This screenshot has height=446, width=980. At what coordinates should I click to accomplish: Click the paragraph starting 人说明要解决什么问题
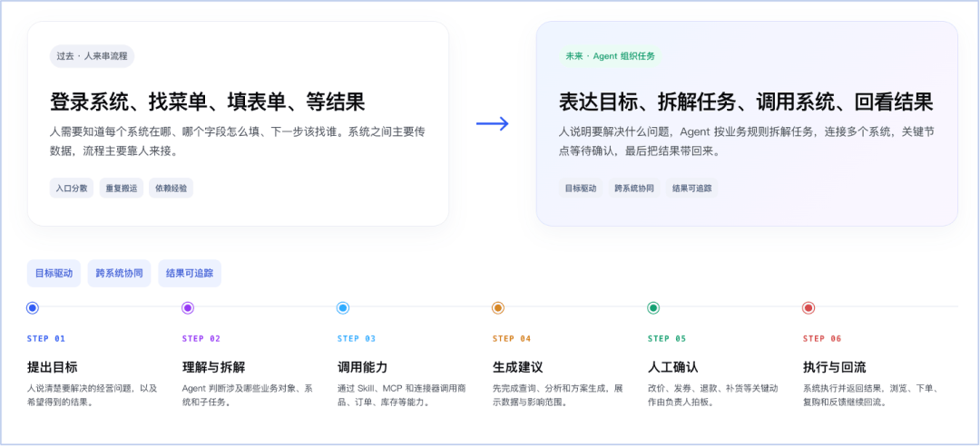point(747,141)
